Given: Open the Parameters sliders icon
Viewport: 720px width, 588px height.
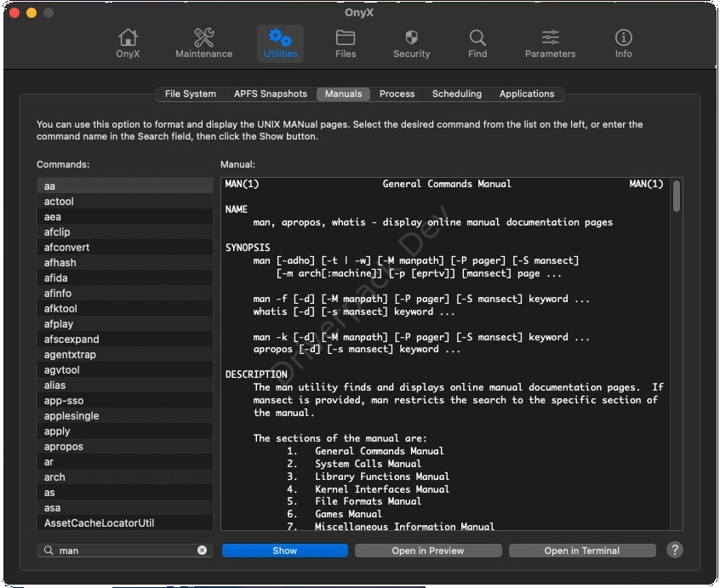Looking at the screenshot, I should point(550,43).
